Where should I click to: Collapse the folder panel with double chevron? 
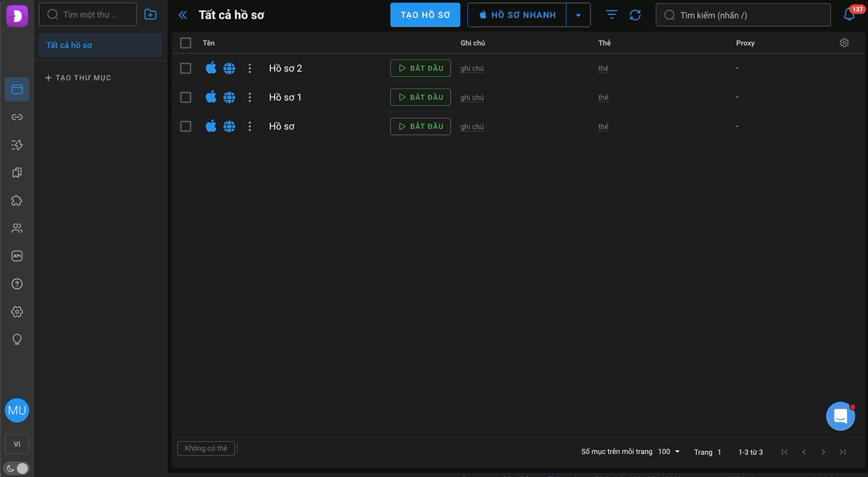(183, 15)
